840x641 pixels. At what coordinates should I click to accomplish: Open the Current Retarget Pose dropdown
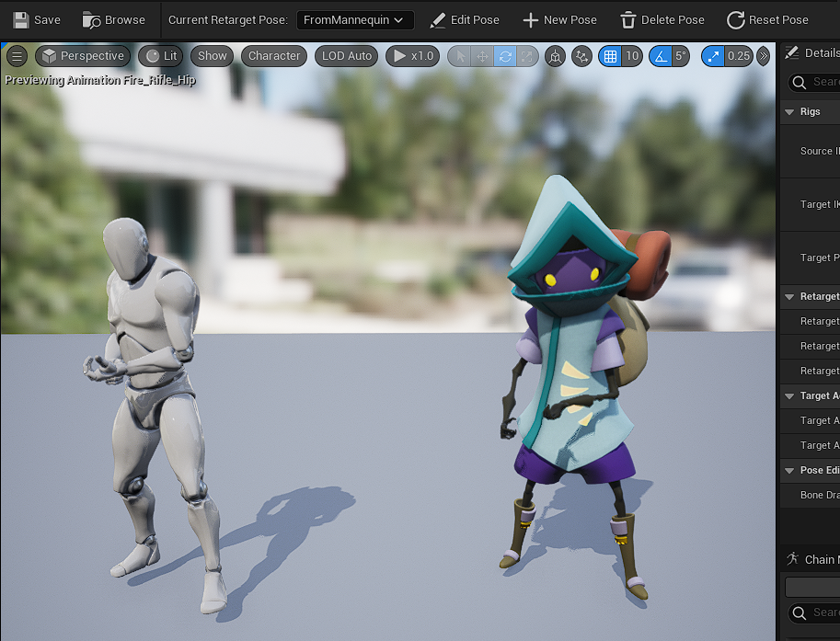coord(355,20)
